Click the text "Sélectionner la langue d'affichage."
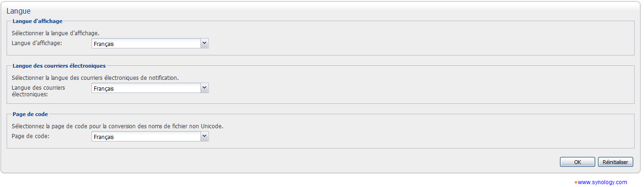 point(56,33)
